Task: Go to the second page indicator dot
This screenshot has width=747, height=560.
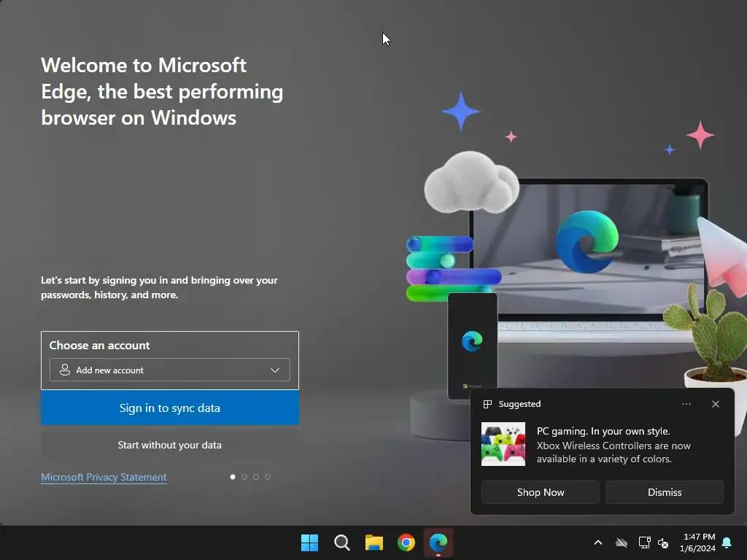Action: (x=244, y=477)
